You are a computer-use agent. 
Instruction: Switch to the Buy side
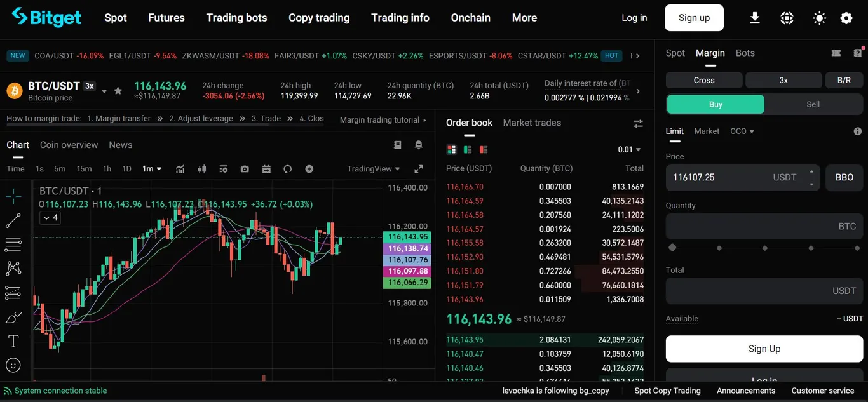pos(715,104)
